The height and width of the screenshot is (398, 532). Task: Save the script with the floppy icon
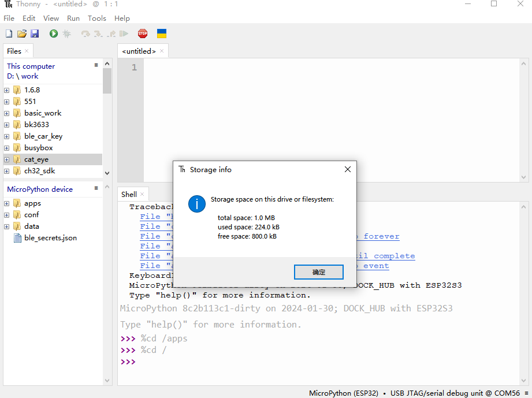[35, 34]
